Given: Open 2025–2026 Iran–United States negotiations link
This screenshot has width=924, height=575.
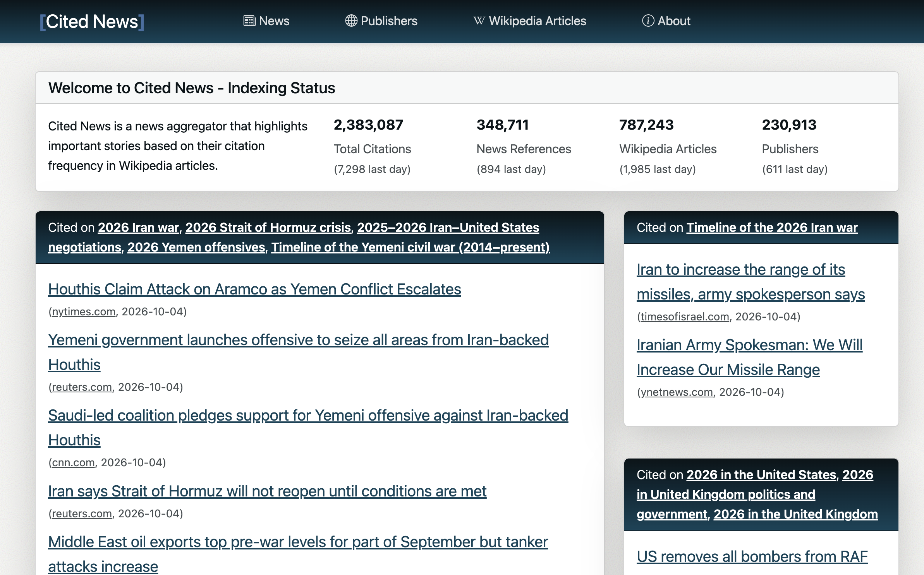Looking at the screenshot, I should (294, 237).
